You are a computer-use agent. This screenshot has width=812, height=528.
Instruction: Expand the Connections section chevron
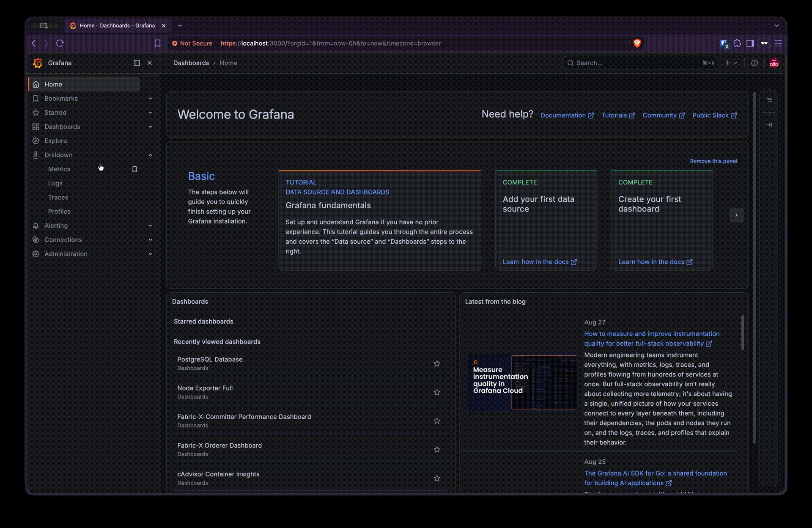point(151,240)
